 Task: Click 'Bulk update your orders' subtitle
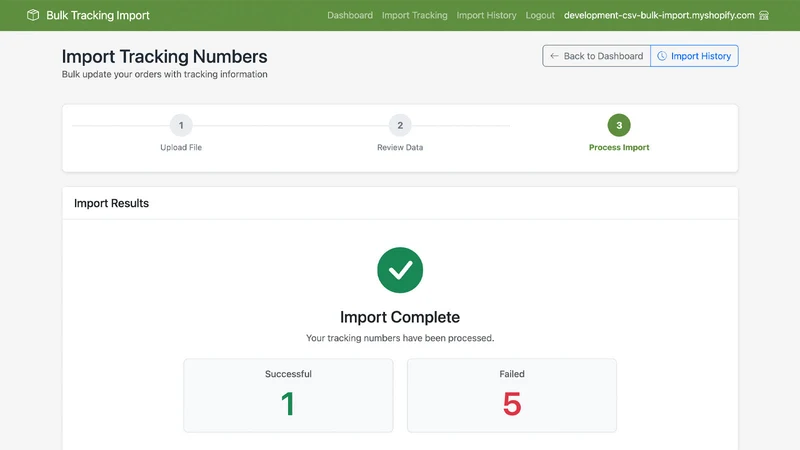pos(164,74)
